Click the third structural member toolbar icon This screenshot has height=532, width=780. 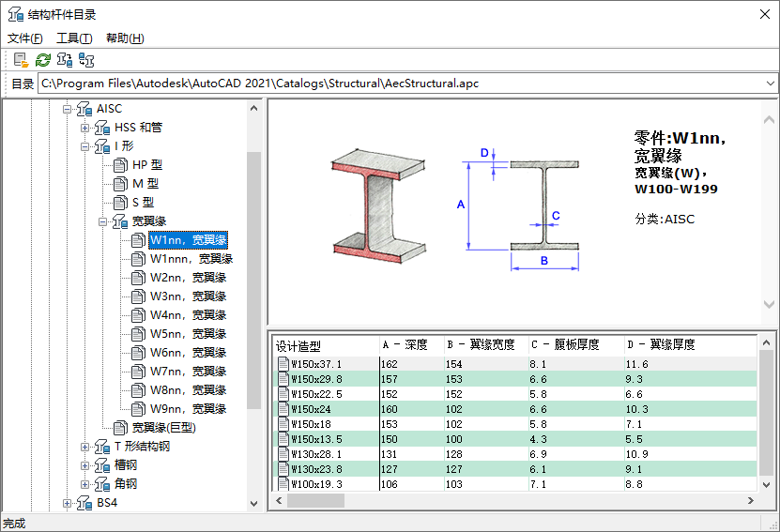pos(64,60)
